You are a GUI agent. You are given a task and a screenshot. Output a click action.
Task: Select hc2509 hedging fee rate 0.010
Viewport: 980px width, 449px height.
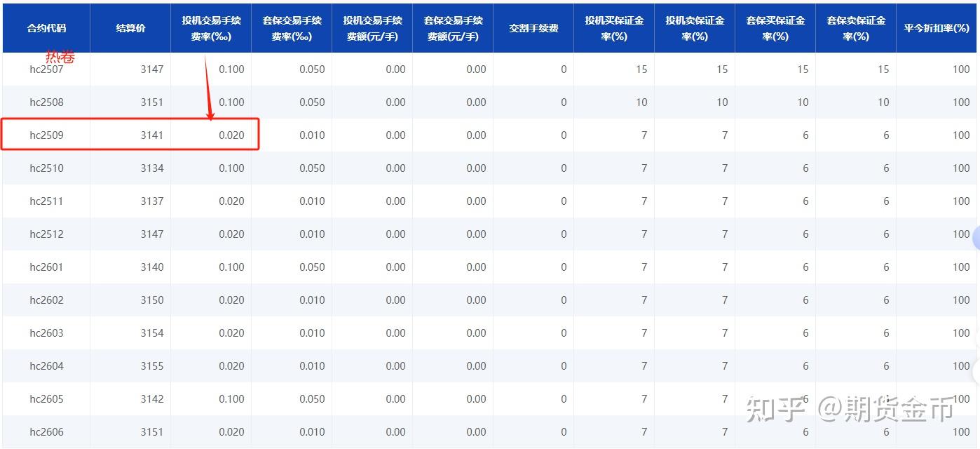coord(312,135)
